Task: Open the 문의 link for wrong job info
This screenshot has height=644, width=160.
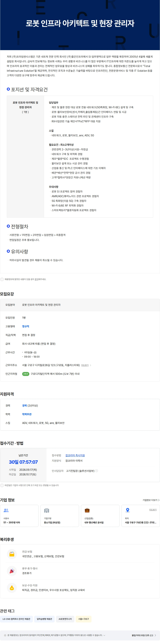Action: (x=36, y=279)
